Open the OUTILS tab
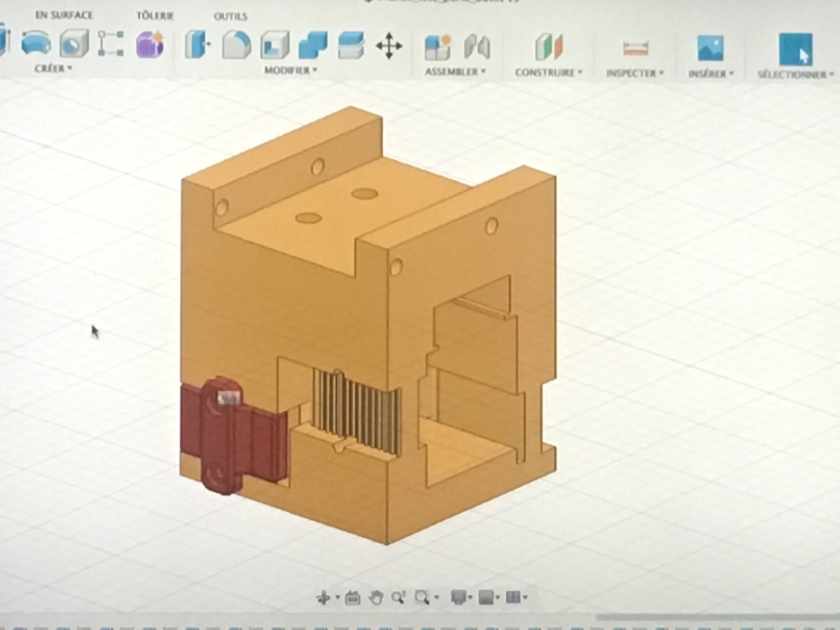The width and height of the screenshot is (840, 630). pyautogui.click(x=230, y=16)
